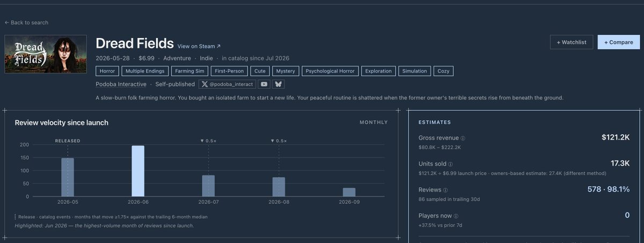Select the Psychological Horror tag
Image resolution: width=644 pixels, height=243 pixels.
(330, 71)
